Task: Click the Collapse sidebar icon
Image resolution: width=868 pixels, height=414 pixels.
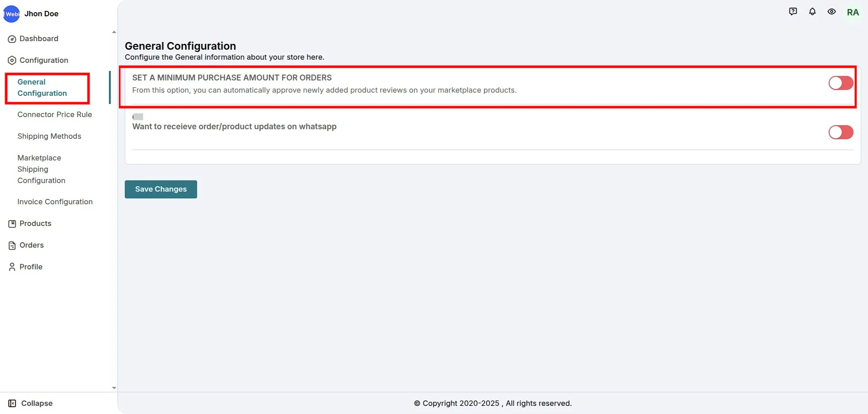Action: point(12,403)
